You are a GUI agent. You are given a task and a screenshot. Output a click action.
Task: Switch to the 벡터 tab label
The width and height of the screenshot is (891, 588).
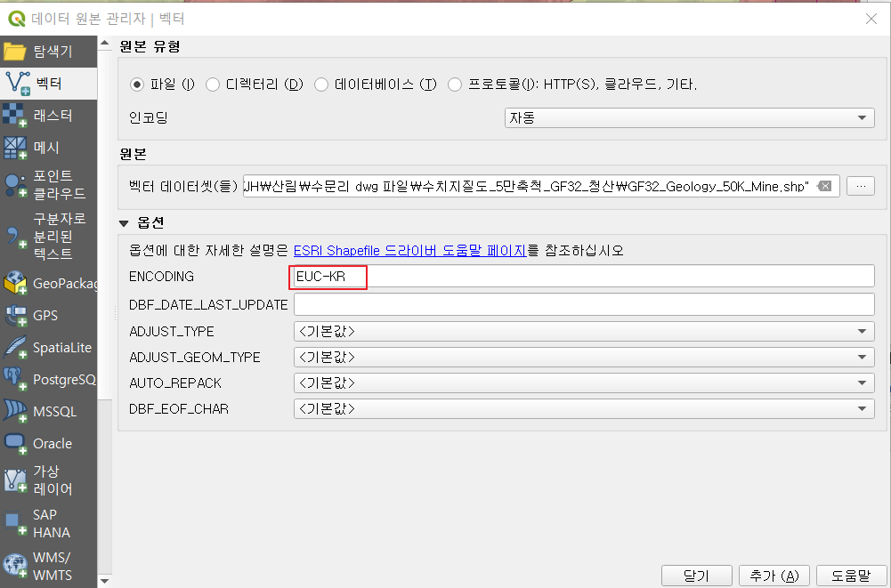click(x=49, y=83)
